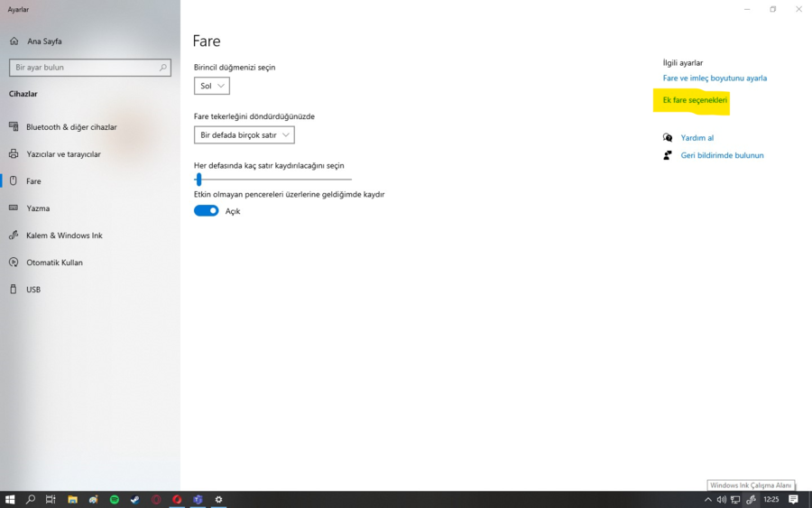This screenshot has height=508, width=812.
Task: Open the paint palette app on taskbar
Action: 93,500
